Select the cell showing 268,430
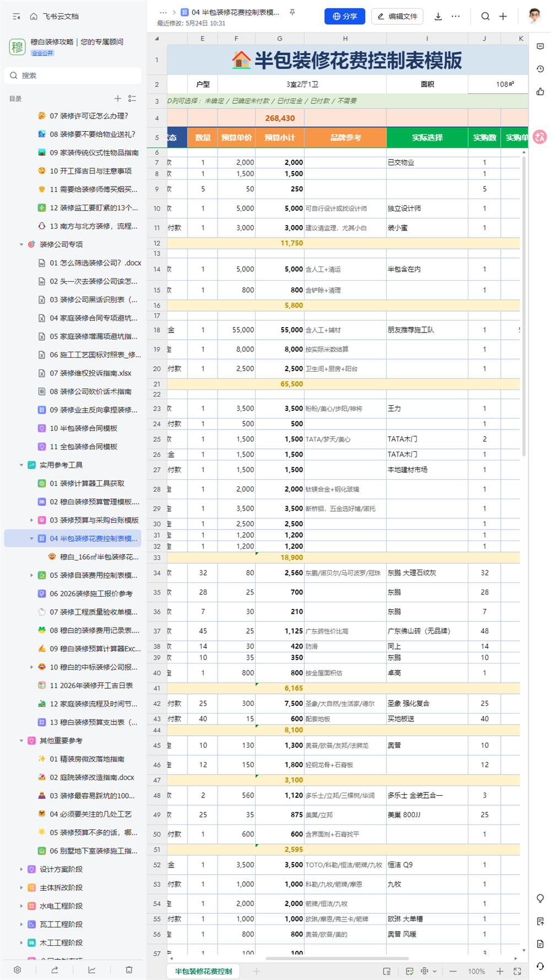551x980 pixels. tap(279, 118)
